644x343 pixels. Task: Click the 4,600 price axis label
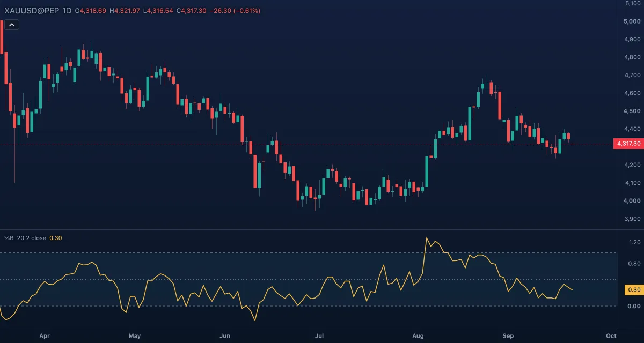pyautogui.click(x=633, y=93)
